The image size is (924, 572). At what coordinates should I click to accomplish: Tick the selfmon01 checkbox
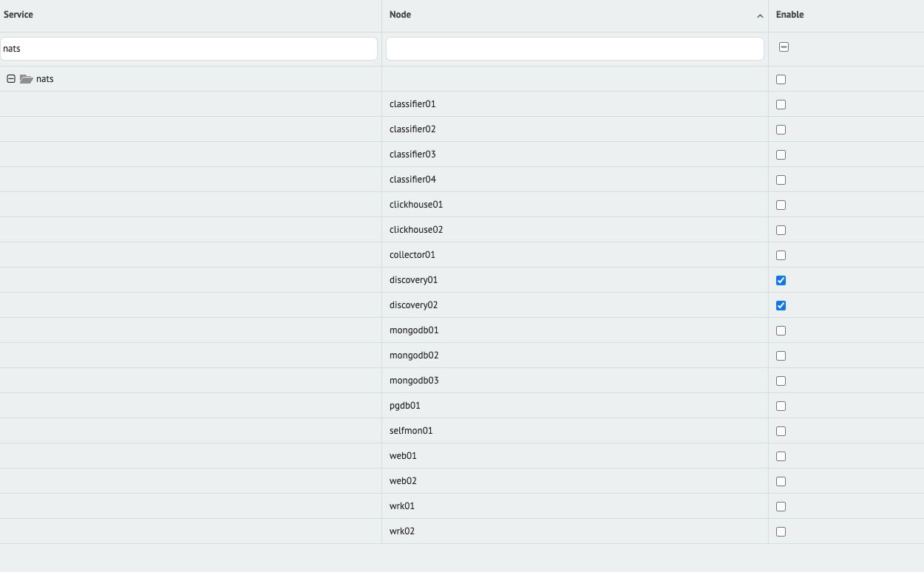click(x=781, y=431)
